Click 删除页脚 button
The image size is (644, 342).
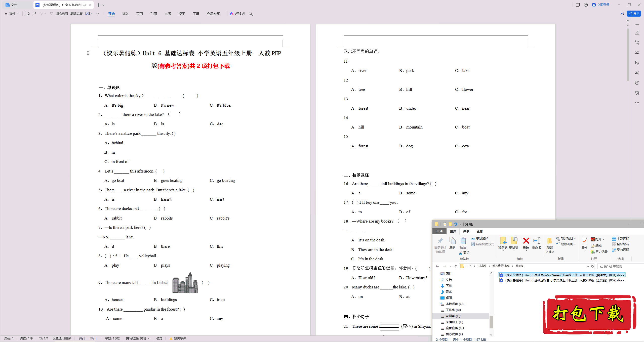point(76,14)
